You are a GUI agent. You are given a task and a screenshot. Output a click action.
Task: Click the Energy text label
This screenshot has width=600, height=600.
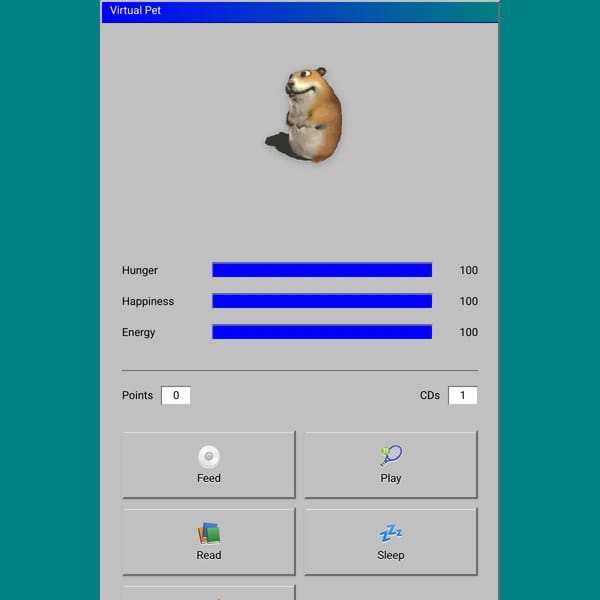[139, 333]
